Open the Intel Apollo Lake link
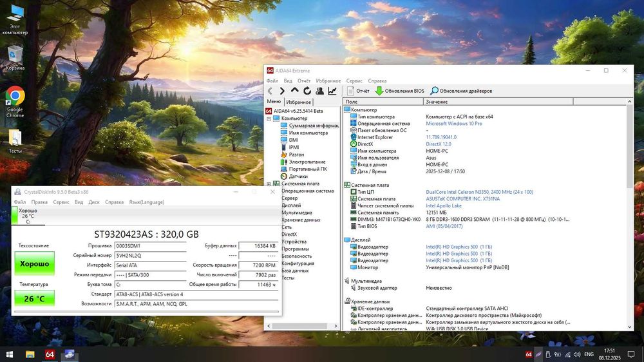644x362 pixels. click(x=444, y=206)
